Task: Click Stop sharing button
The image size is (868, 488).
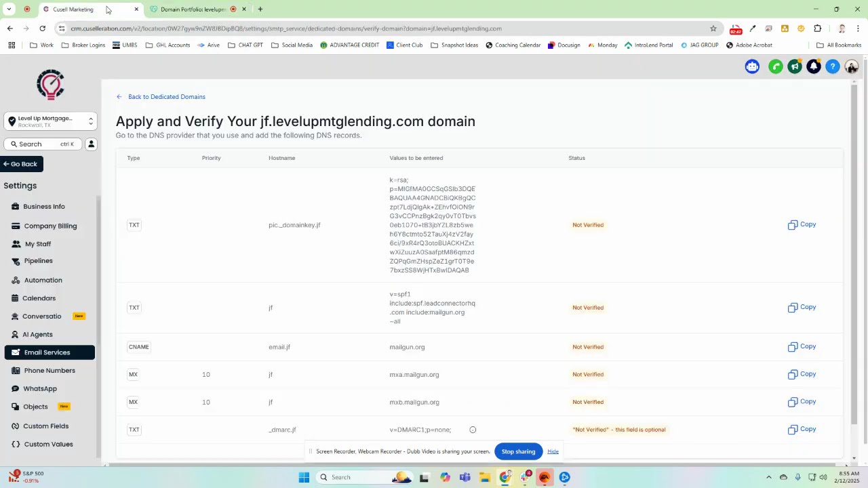Action: pos(518,451)
